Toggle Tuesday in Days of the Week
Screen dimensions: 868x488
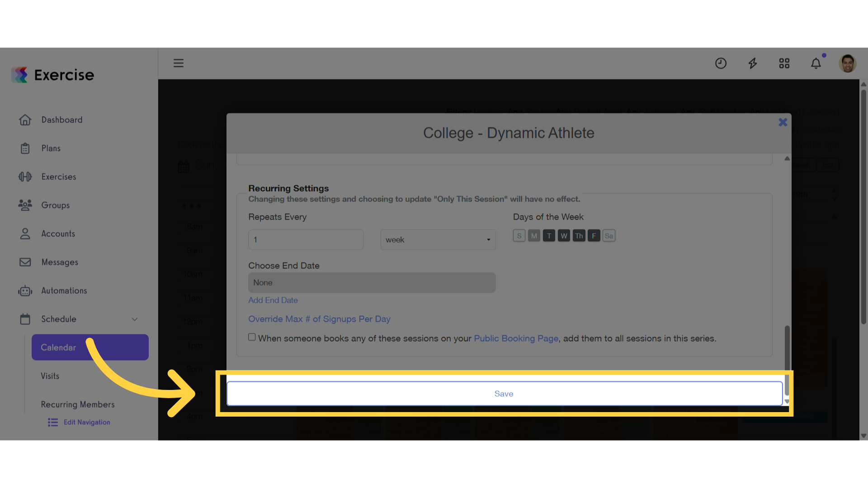[x=549, y=236]
